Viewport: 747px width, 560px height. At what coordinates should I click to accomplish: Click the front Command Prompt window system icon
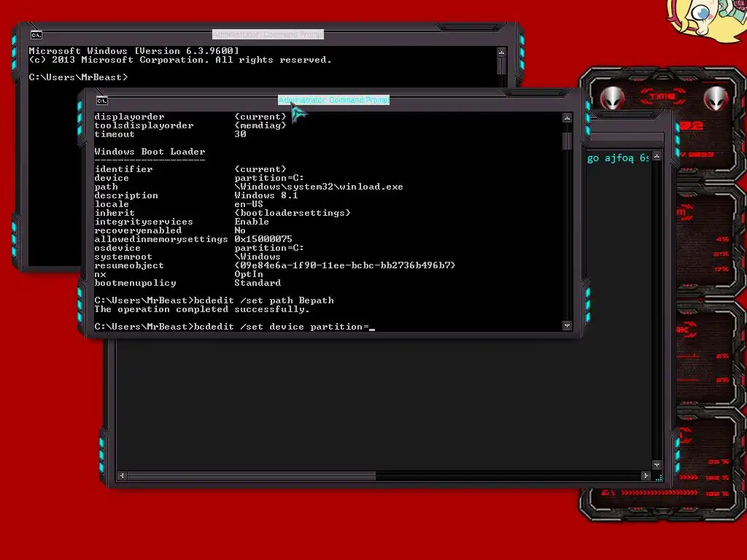tap(102, 101)
